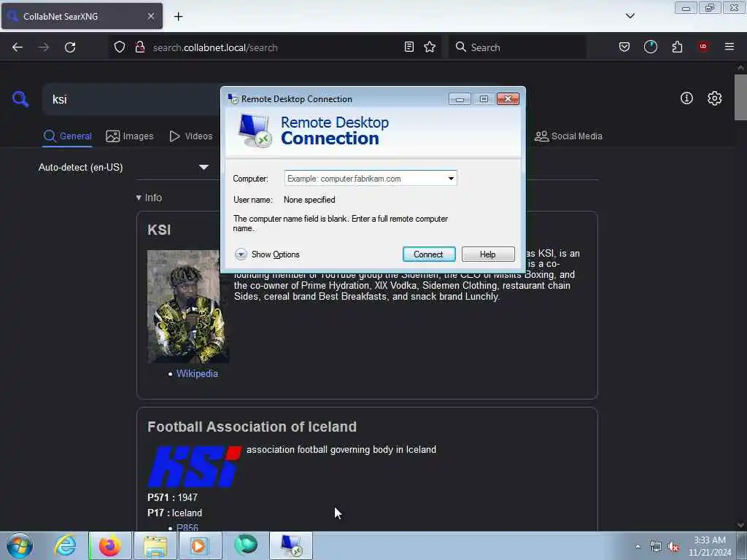
Task: Click the KSI infobox heading
Action: pyautogui.click(x=159, y=230)
